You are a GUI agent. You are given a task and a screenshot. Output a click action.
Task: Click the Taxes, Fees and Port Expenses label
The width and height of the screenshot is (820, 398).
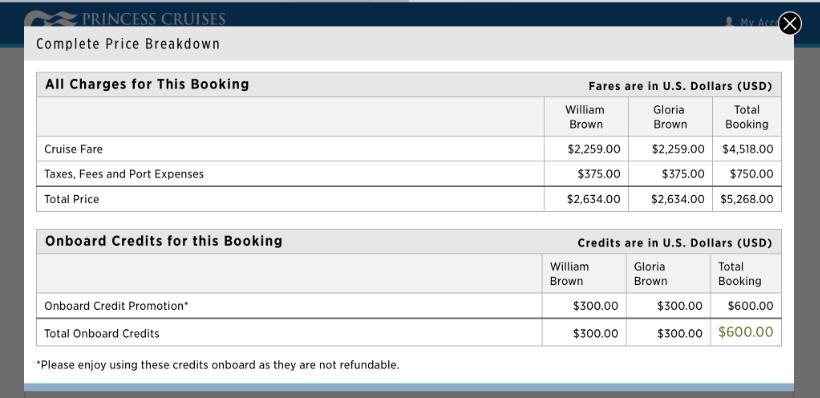point(124,174)
